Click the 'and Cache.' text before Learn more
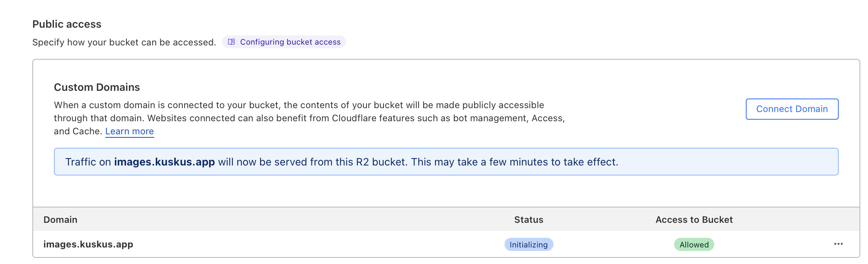This screenshot has width=868, height=264. tap(78, 131)
